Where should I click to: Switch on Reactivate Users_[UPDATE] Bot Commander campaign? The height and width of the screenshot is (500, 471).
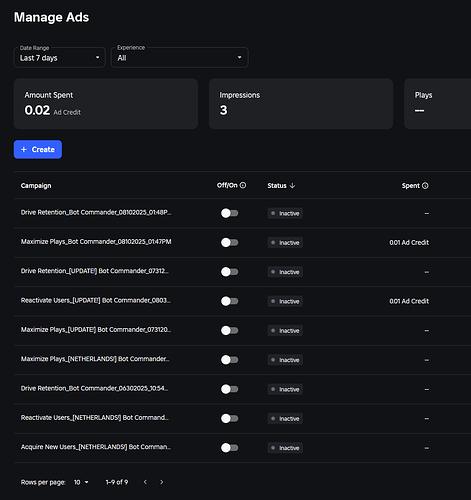pyautogui.click(x=230, y=301)
